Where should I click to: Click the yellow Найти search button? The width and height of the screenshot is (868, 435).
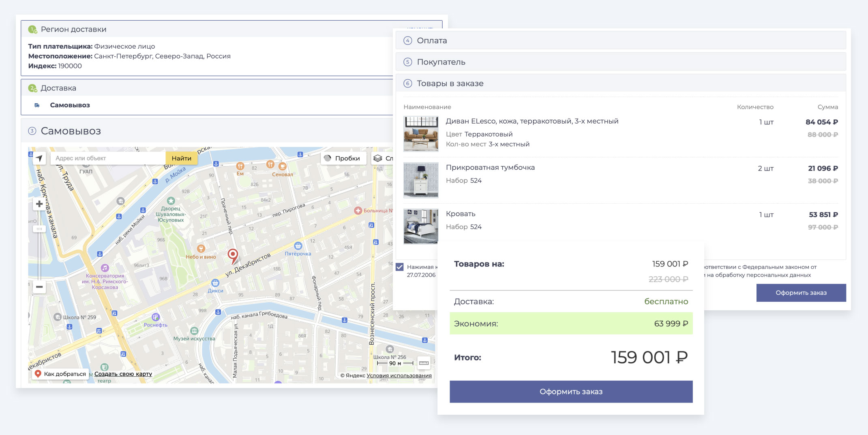[x=181, y=158]
